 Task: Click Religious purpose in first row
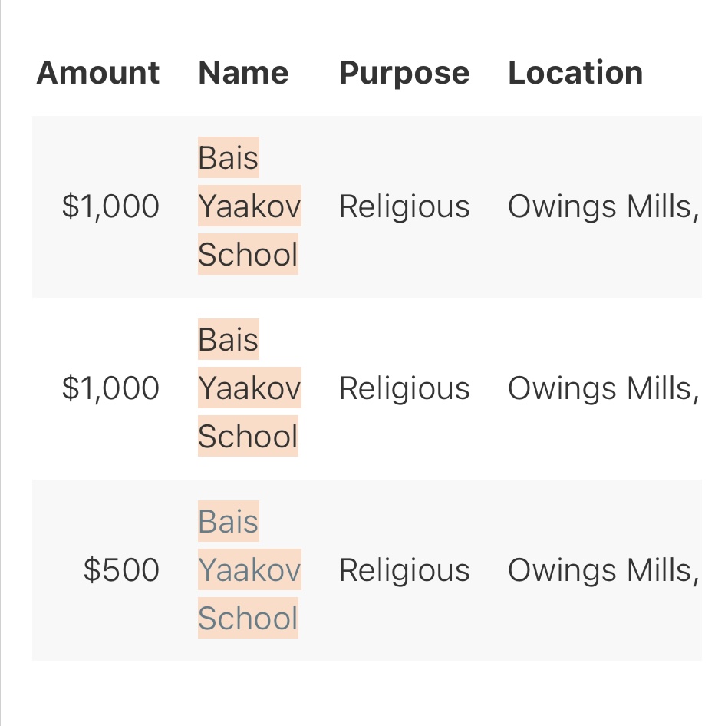click(404, 206)
